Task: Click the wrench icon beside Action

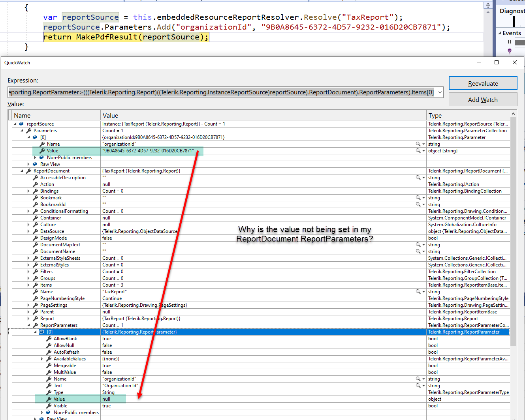Action: [36, 184]
